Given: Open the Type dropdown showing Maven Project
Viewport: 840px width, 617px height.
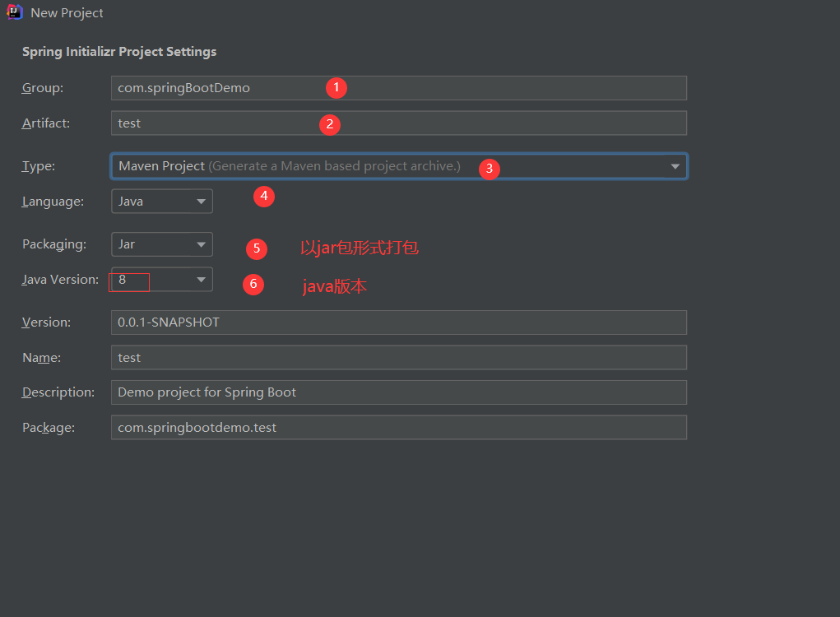Looking at the screenshot, I should [x=398, y=166].
